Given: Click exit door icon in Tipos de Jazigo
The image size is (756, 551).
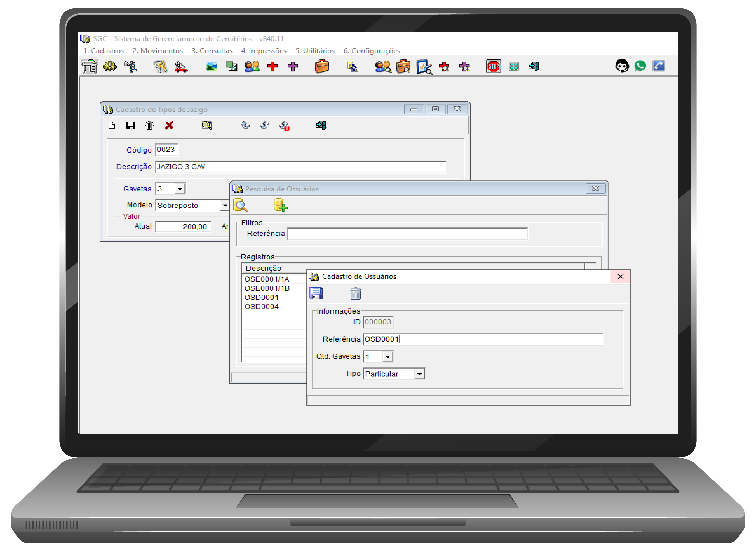Looking at the screenshot, I should point(321,125).
